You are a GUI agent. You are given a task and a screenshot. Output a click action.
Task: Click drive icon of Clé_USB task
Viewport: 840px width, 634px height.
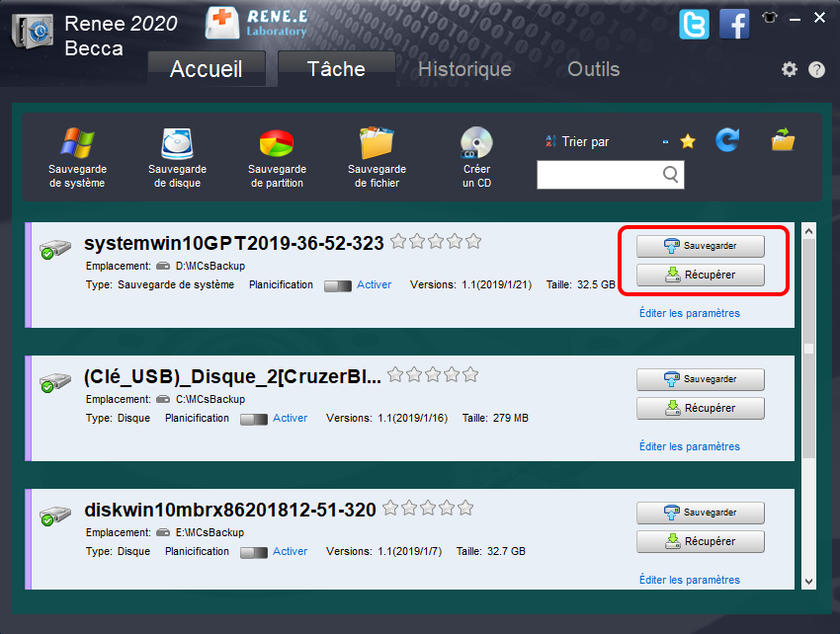point(55,383)
